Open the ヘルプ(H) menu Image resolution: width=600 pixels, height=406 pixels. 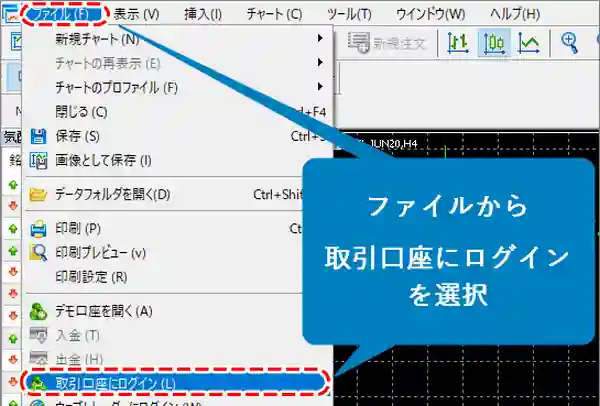[x=515, y=15]
